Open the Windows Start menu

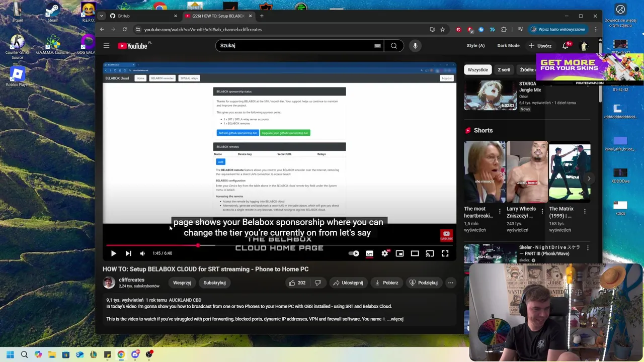(x=10, y=354)
